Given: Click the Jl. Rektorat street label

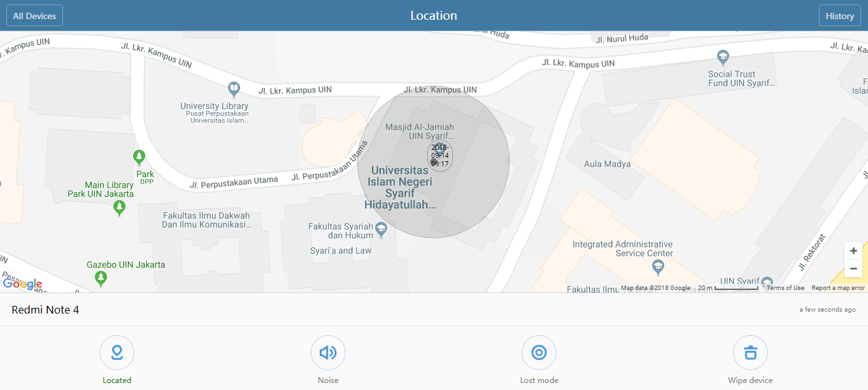Looking at the screenshot, I should pyautogui.click(x=812, y=252).
